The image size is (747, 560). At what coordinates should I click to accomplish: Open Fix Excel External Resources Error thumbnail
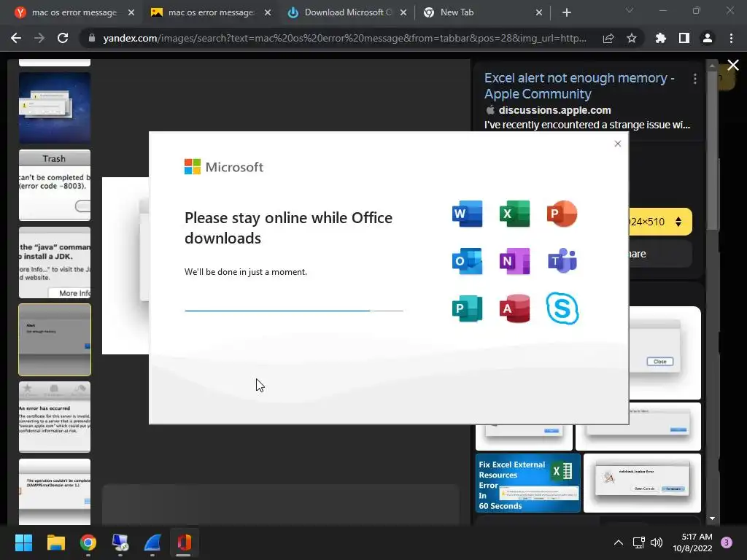tap(528, 483)
